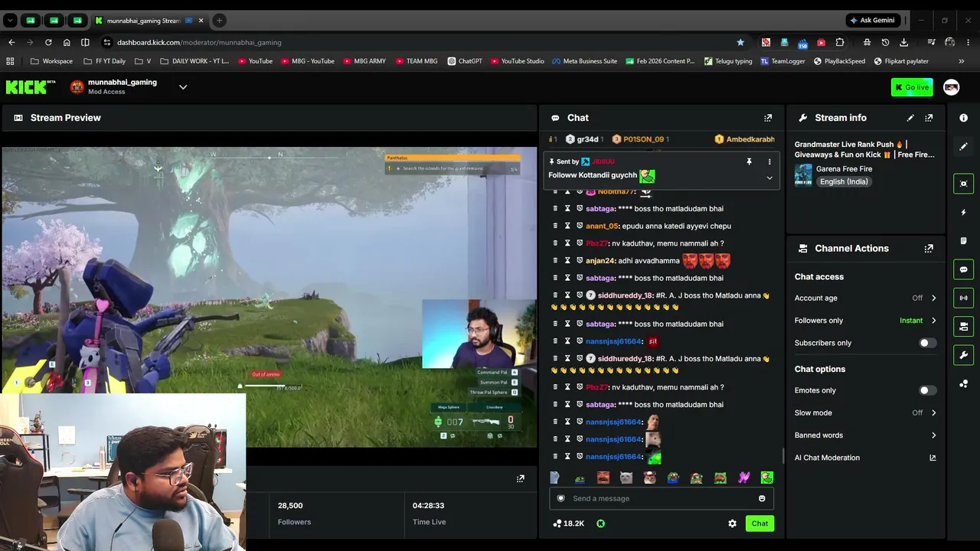Screen dimensions: 980x551
Task: Expand Account age settings
Action: click(x=933, y=298)
